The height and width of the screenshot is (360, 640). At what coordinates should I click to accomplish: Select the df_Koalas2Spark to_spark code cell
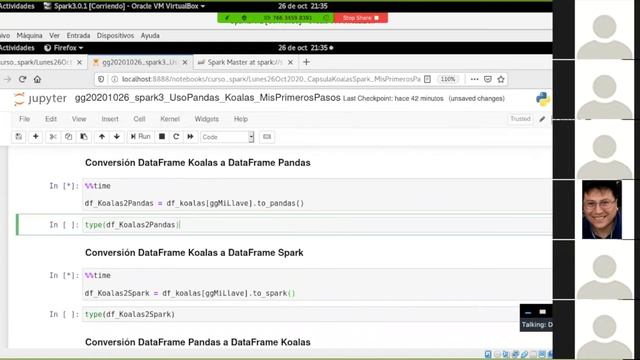[317, 284]
